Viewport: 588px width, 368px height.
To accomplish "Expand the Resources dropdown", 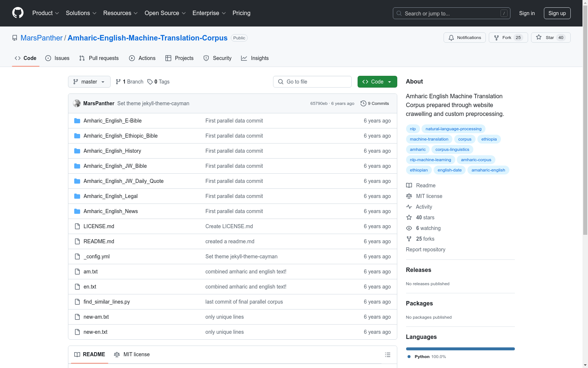I will point(121,13).
